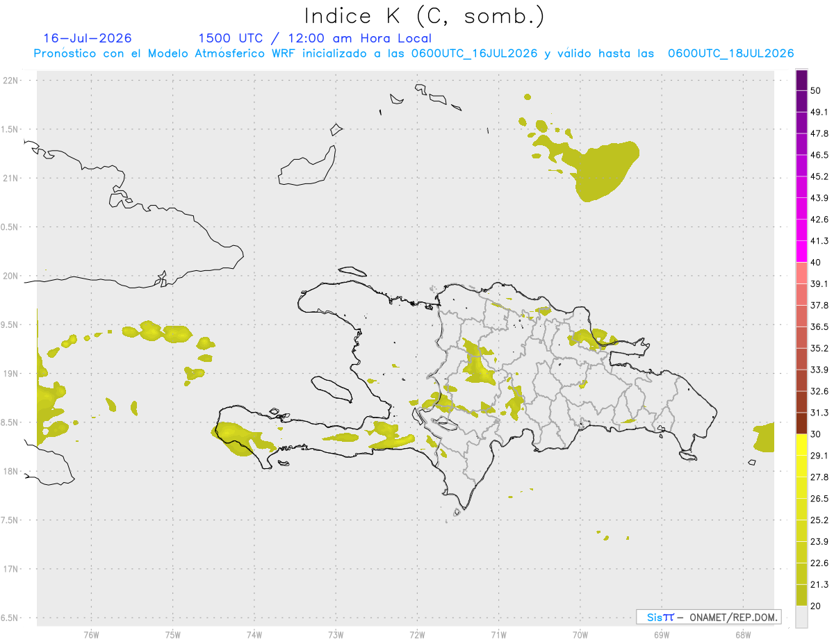Screen dimensions: 834x644
Task: Click the color scale value '39.1'
Action: click(819, 284)
